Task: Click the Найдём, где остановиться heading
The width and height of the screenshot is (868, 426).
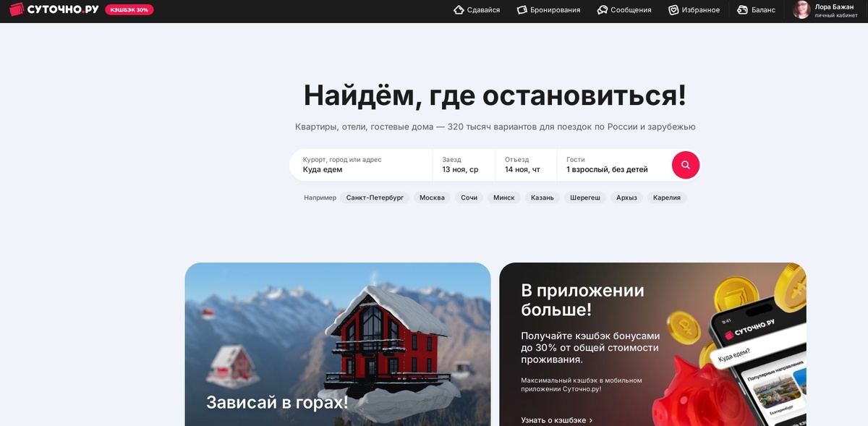Action: coord(495,95)
